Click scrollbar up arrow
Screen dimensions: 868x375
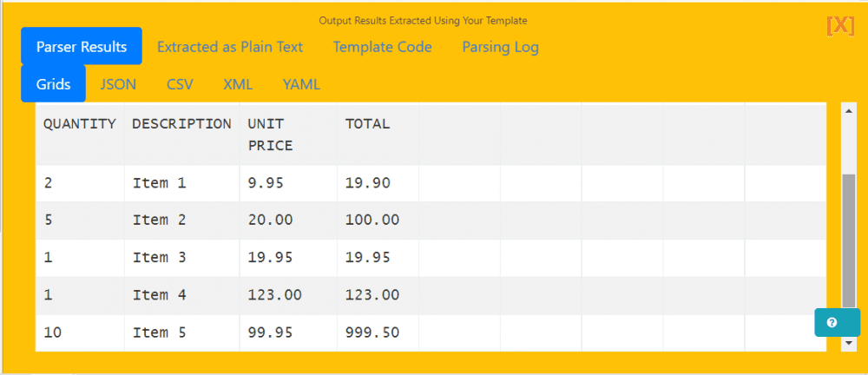[x=848, y=110]
